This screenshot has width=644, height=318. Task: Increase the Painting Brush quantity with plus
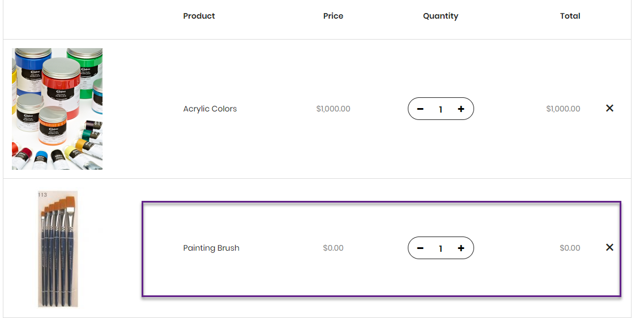[461, 248]
